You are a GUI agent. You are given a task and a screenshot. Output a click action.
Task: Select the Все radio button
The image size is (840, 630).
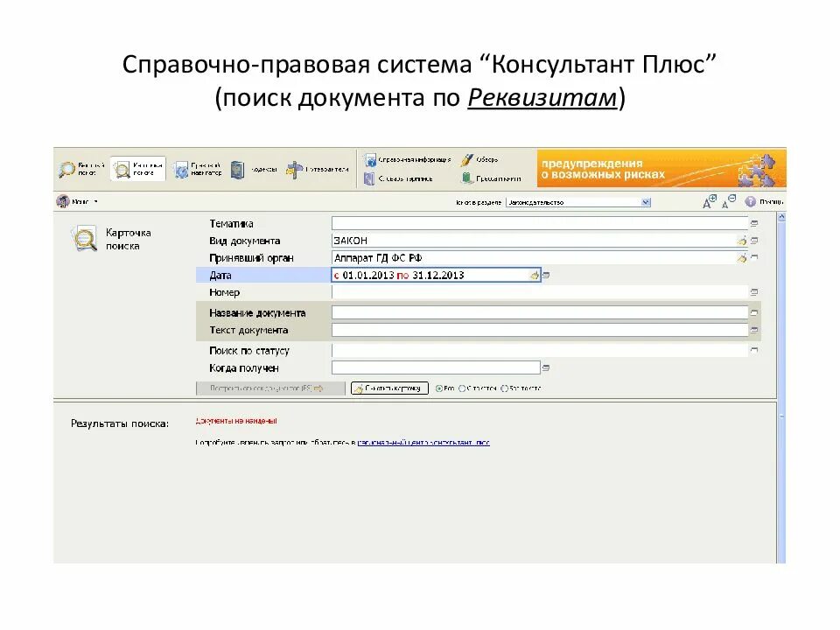(439, 388)
